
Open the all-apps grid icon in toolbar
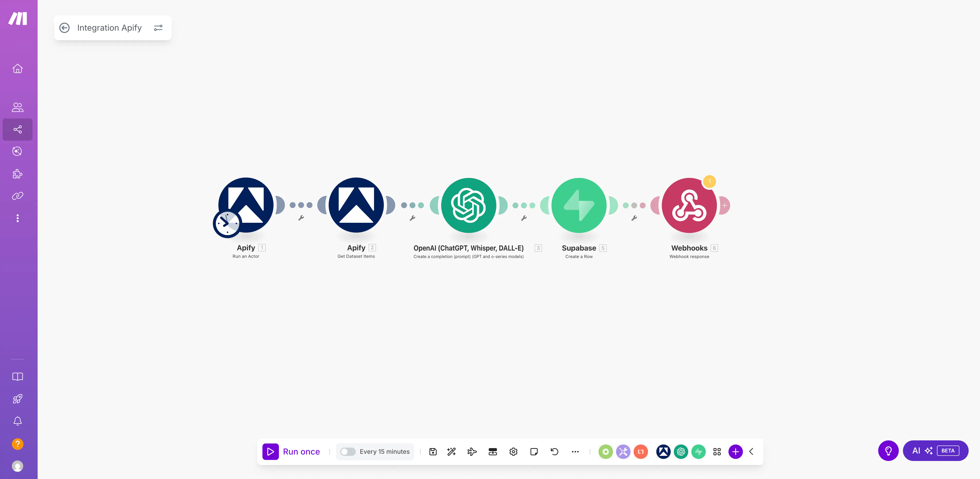pos(717,452)
